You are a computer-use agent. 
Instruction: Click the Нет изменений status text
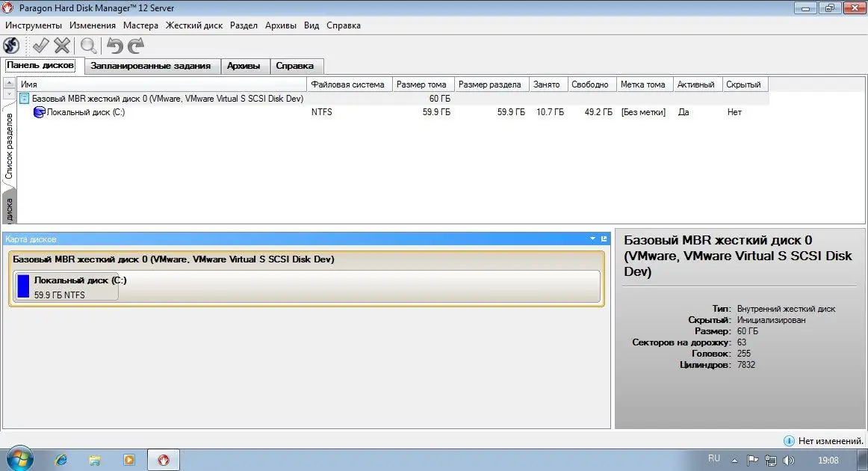[831, 441]
